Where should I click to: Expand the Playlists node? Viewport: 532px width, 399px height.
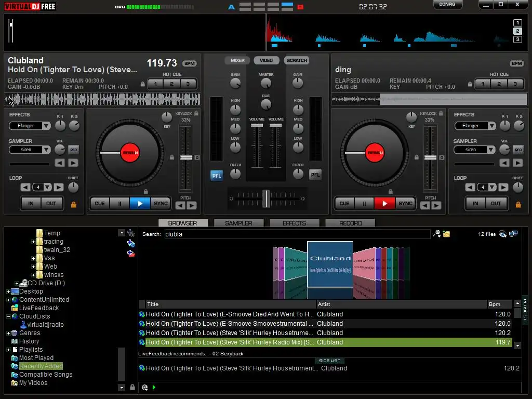pyautogui.click(x=8, y=350)
